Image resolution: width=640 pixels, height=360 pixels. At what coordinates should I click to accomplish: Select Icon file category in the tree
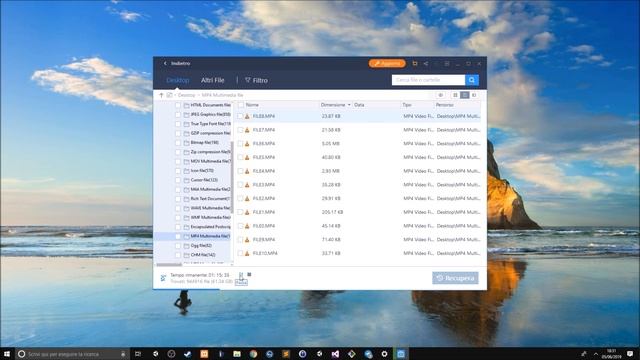202,171
